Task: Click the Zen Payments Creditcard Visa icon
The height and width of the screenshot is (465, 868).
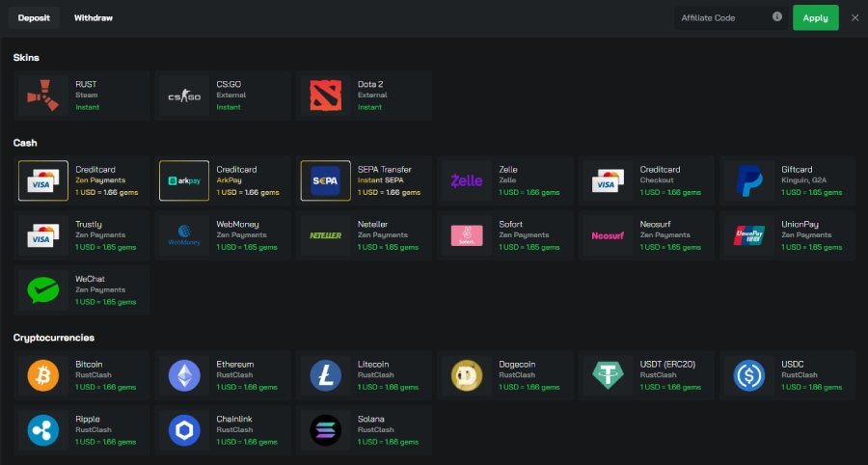Action: (43, 180)
